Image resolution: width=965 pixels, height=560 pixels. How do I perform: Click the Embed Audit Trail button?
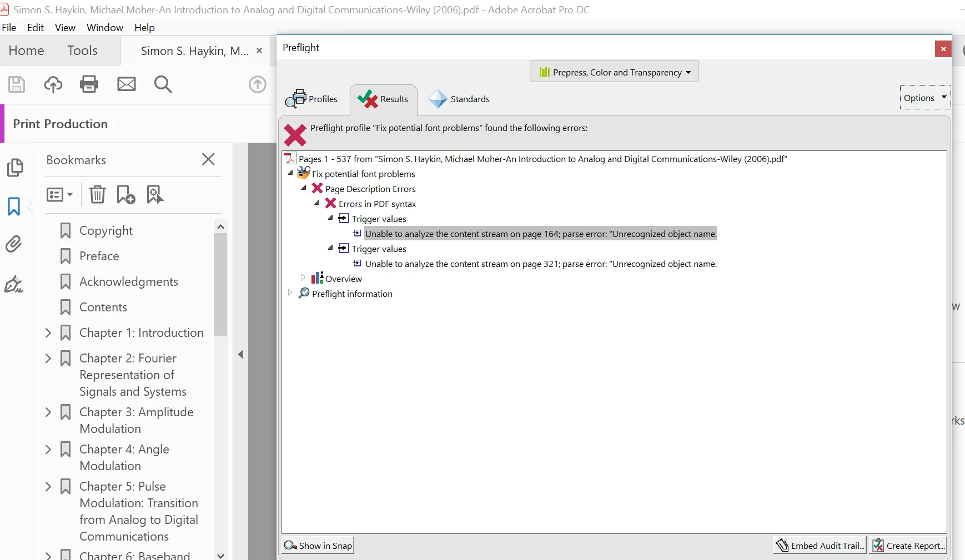(820, 546)
